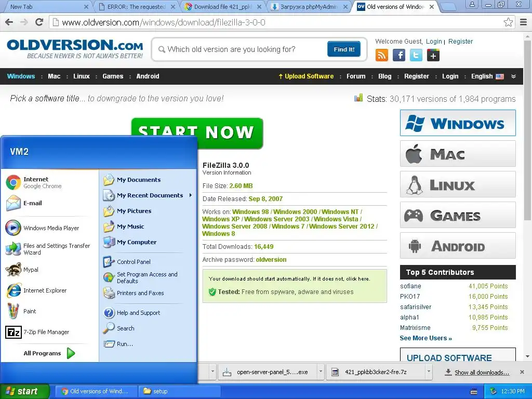Click the open-server-panel exe download item

pos(268,372)
